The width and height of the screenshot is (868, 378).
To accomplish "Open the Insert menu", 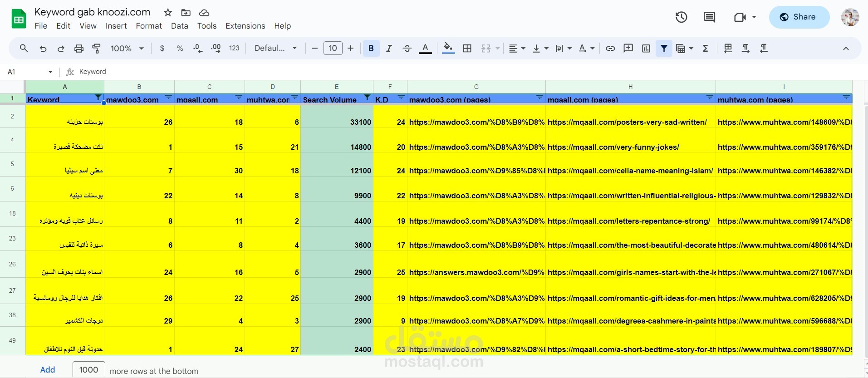I will (116, 26).
